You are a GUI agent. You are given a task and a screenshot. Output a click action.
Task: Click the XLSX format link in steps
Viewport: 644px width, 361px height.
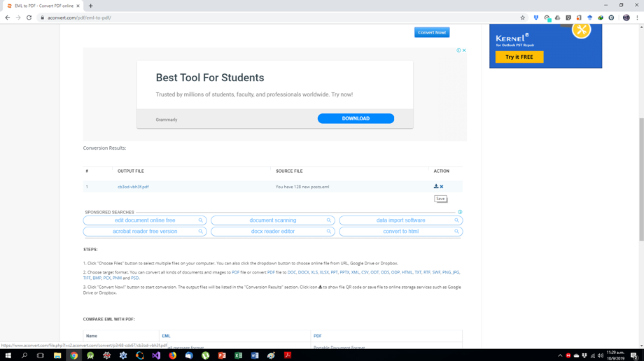[x=324, y=272]
